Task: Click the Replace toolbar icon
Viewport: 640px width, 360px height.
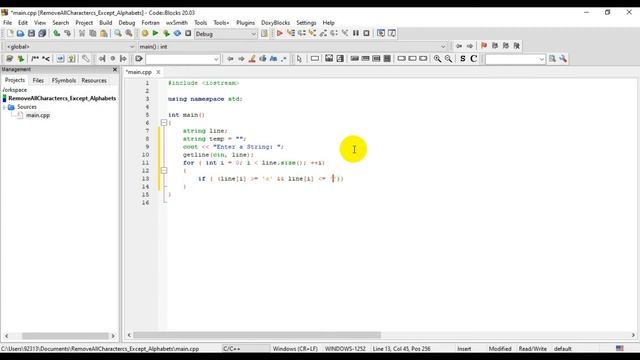Action: 129,33
